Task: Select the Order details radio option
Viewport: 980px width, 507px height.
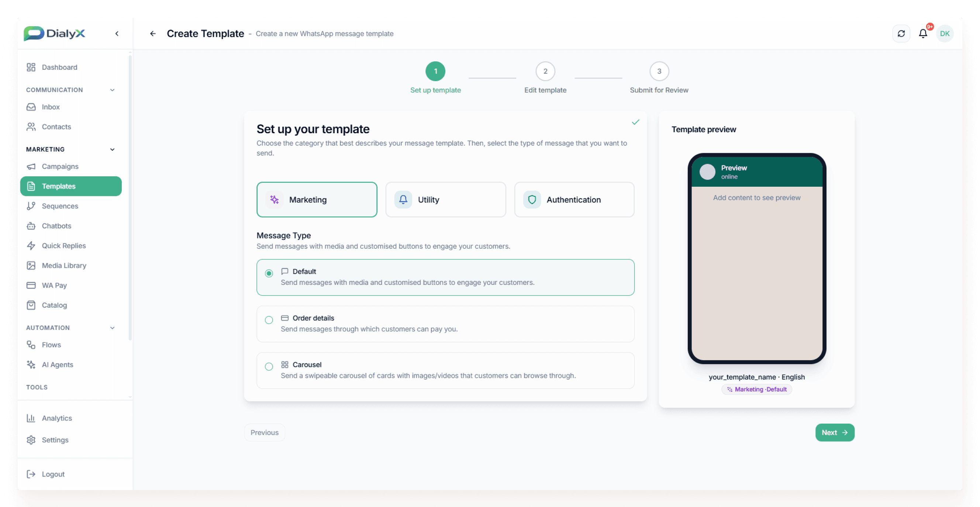Action: [x=269, y=320]
